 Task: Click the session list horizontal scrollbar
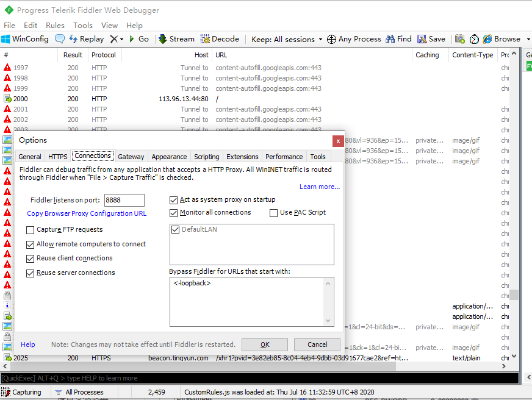(x=203, y=366)
